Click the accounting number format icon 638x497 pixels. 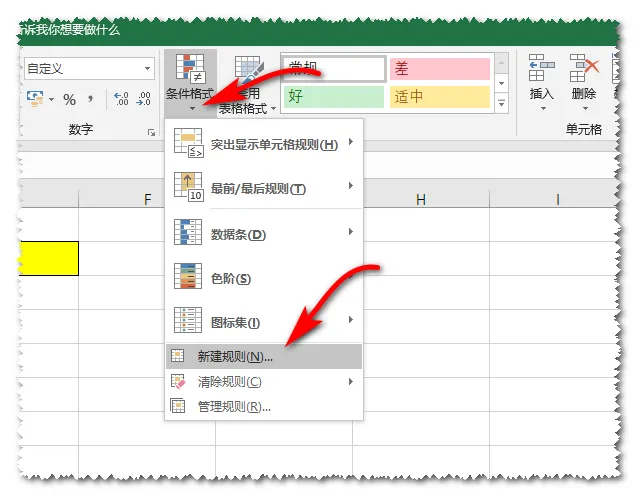[x=35, y=99]
